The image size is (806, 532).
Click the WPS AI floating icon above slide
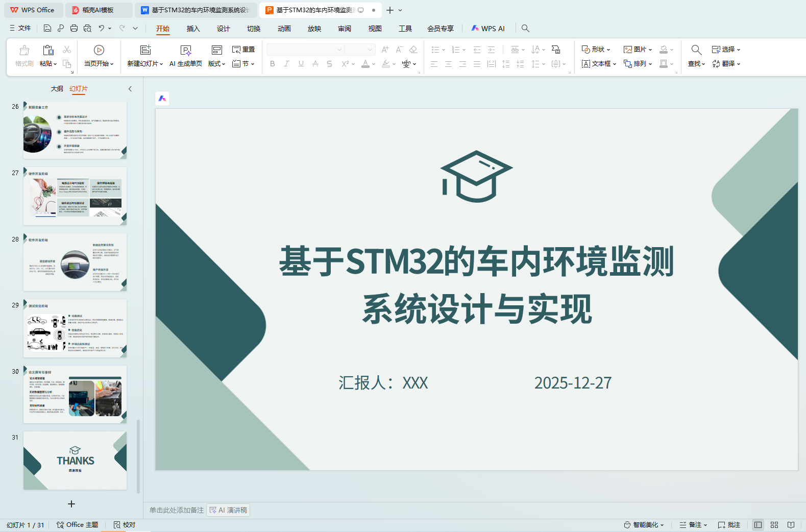[162, 99]
